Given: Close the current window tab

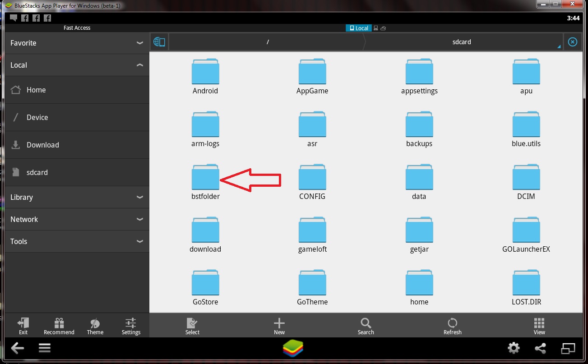Looking at the screenshot, I should pos(572,42).
